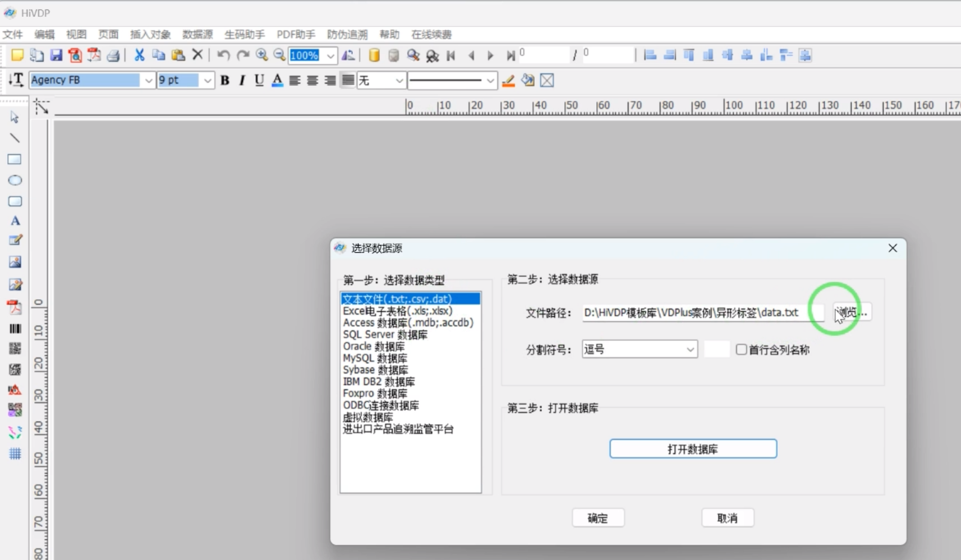The width and height of the screenshot is (961, 560).
Task: Open the 分割符号 逗号 dropdown
Action: click(640, 349)
